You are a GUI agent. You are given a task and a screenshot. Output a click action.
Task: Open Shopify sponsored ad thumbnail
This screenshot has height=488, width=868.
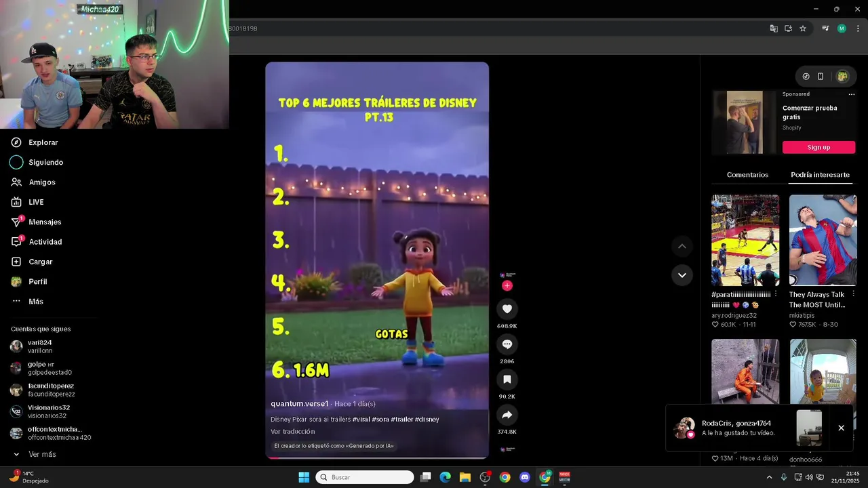coord(745,123)
